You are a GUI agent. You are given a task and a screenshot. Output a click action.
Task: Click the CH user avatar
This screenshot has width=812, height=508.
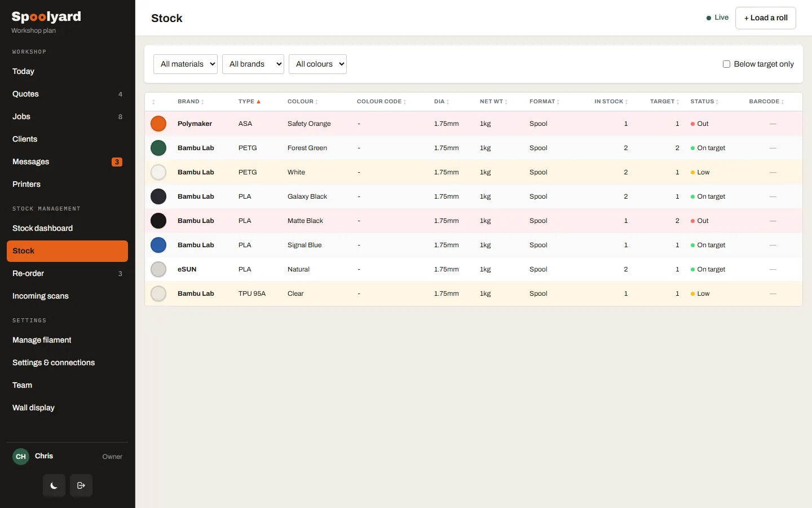(21, 456)
